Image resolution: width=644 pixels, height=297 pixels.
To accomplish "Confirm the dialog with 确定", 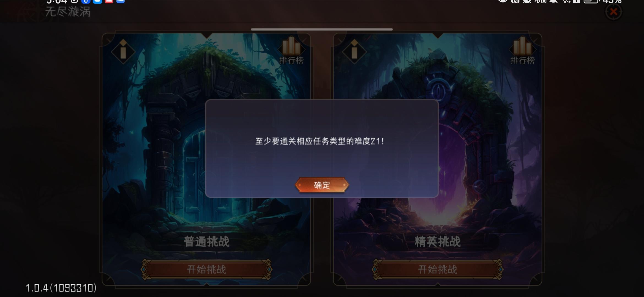I will (322, 185).
